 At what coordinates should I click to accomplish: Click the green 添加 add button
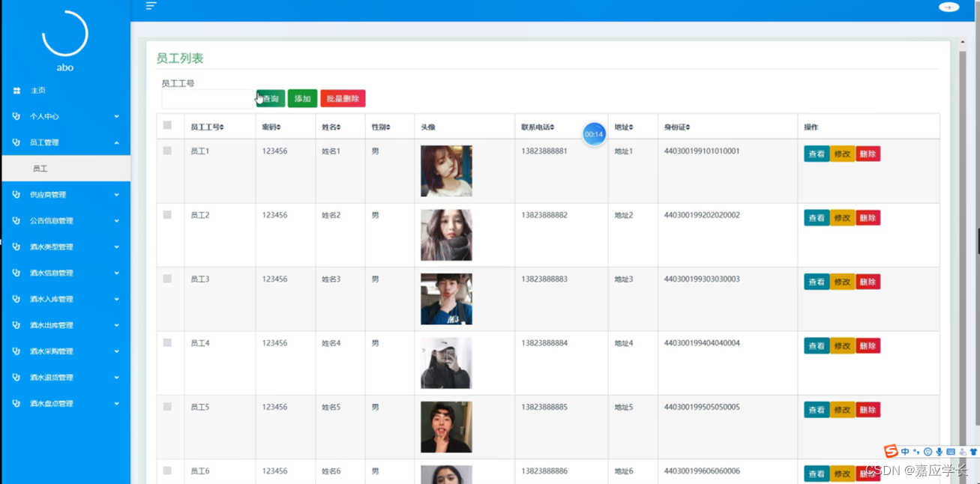(302, 99)
